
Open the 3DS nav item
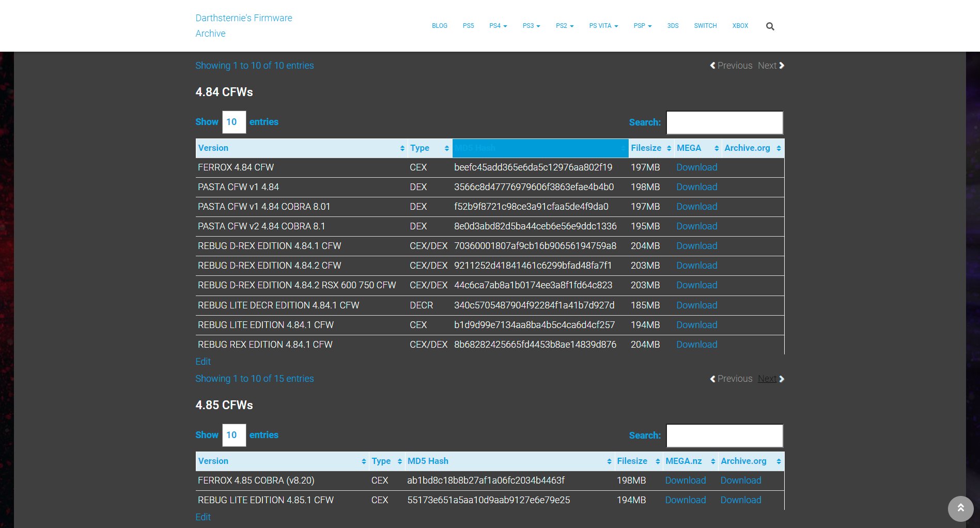pos(673,26)
